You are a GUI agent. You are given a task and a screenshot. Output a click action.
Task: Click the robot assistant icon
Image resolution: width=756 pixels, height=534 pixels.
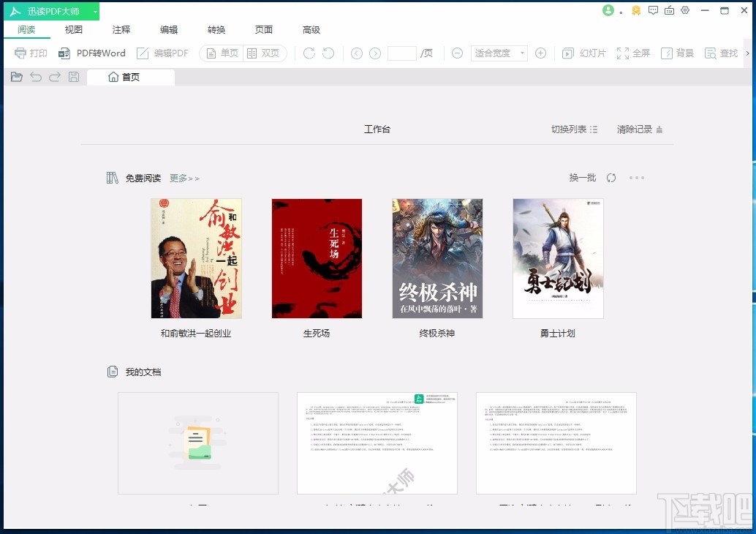[x=669, y=10]
